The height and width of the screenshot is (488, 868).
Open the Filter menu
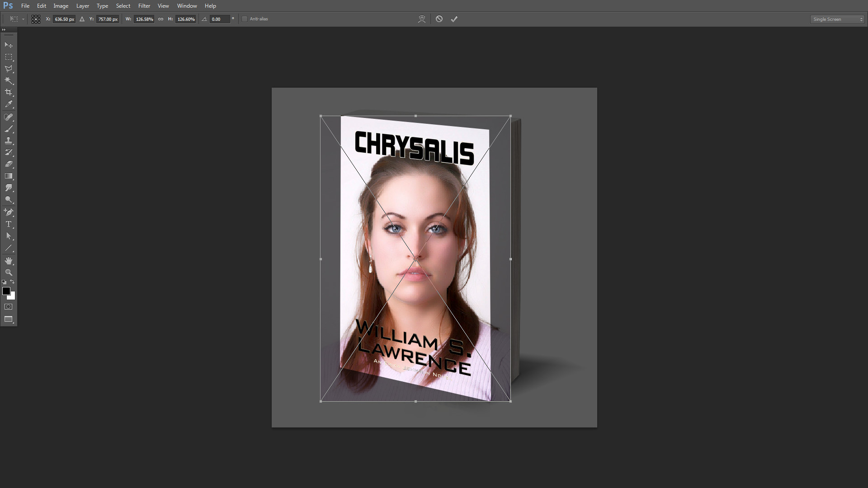click(144, 6)
